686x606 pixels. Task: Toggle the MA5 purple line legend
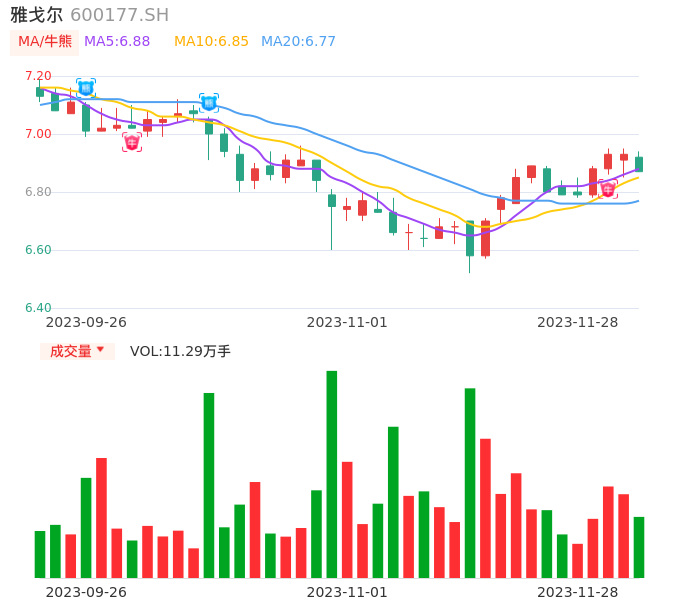click(x=117, y=42)
